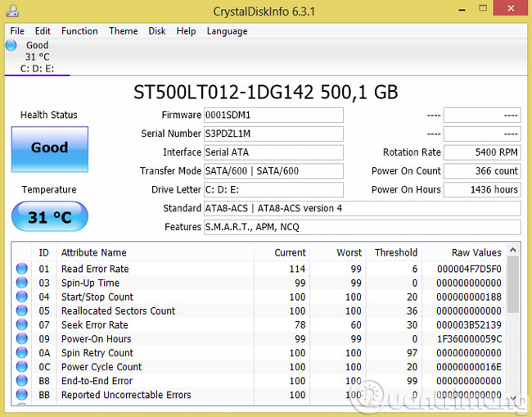Expand the Disk menu

[x=157, y=31]
